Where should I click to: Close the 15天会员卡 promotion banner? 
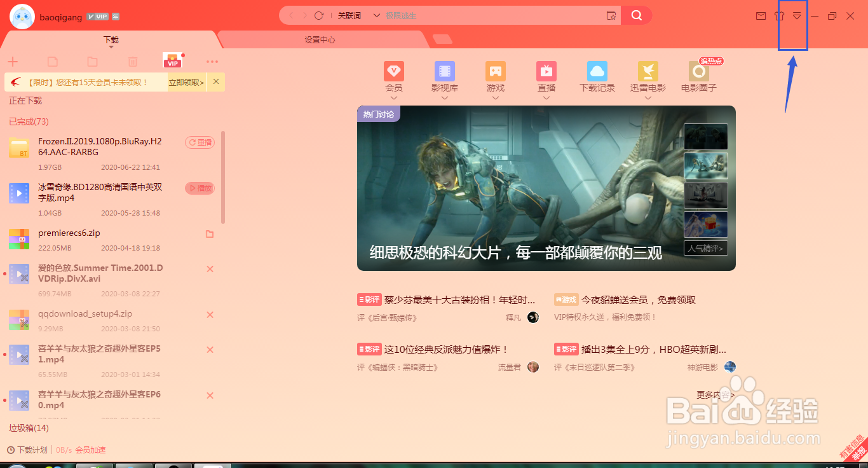(216, 81)
